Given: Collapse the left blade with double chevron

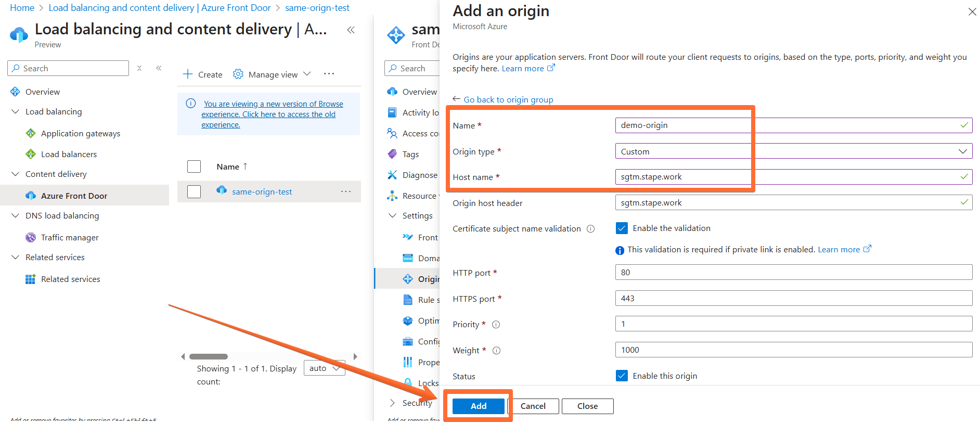Looking at the screenshot, I should 351,30.
